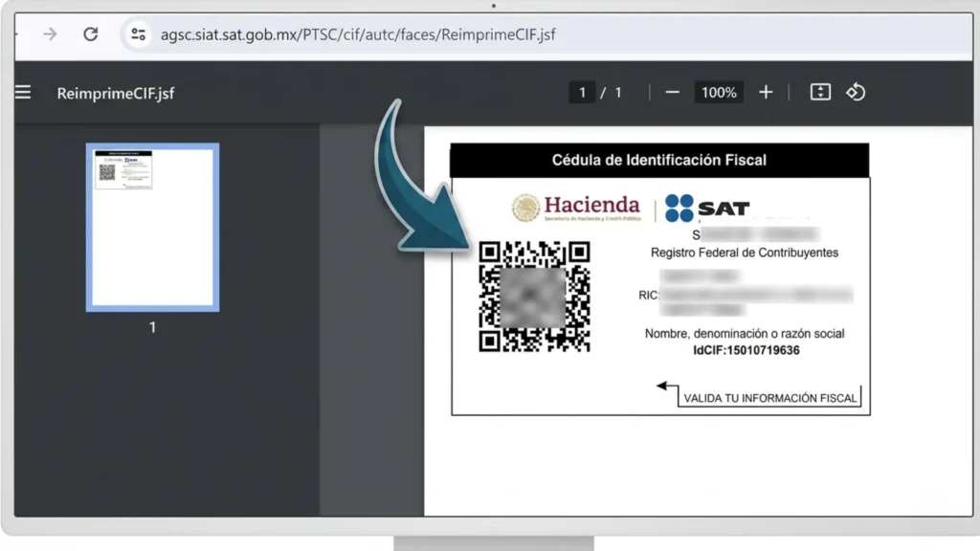Click the IdCIF:15010719636 text
Image resolution: width=980 pixels, height=551 pixels.
click(x=746, y=350)
